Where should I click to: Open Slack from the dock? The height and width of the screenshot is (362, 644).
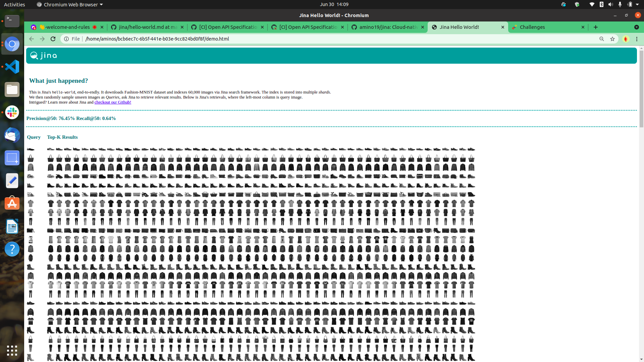tap(12, 112)
